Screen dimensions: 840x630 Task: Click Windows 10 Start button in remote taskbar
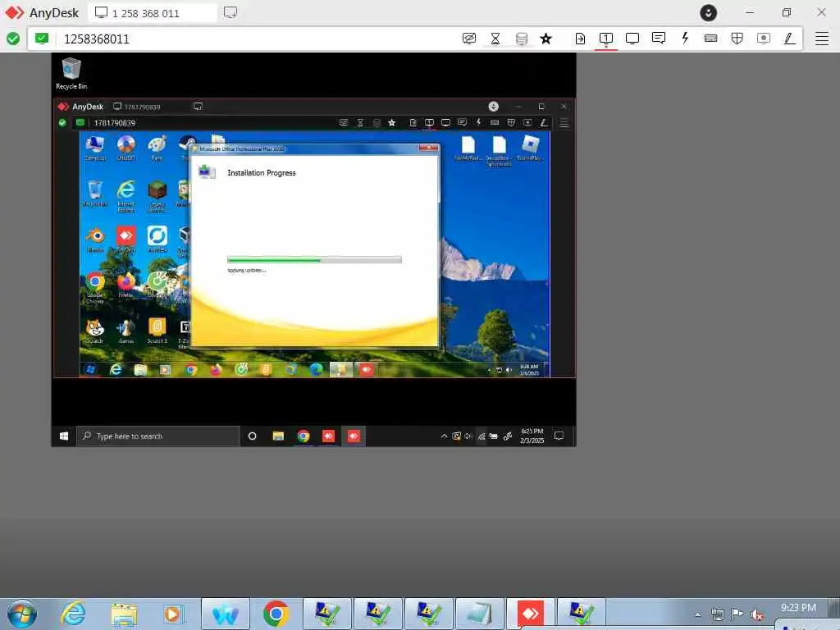pos(64,436)
